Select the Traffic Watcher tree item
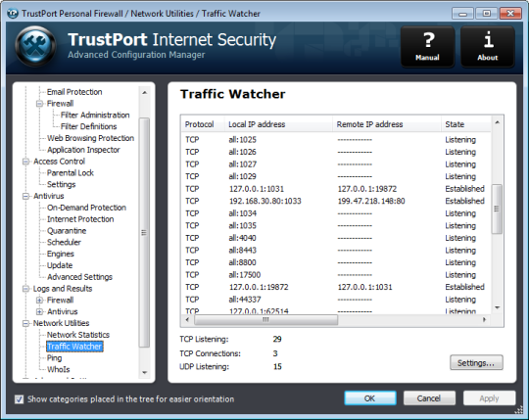 pyautogui.click(x=74, y=347)
